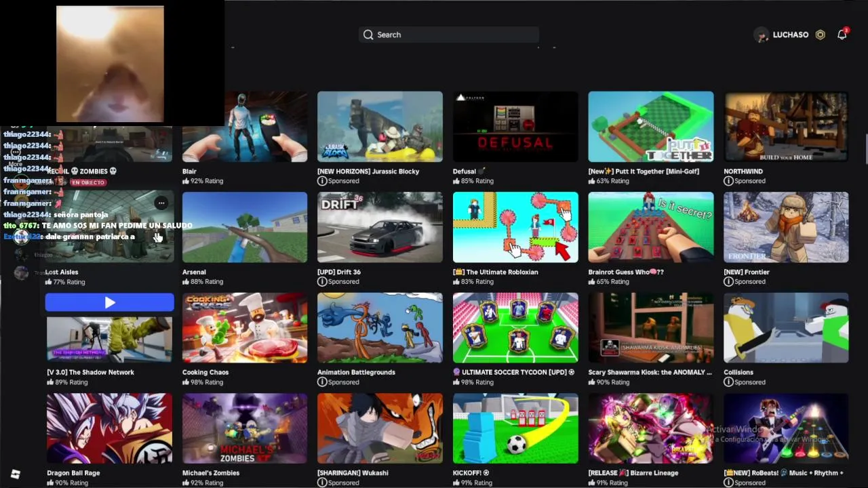The height and width of the screenshot is (488, 868).
Task: Click the thumbs-up rating icon under Putt It Together
Action: (592, 181)
